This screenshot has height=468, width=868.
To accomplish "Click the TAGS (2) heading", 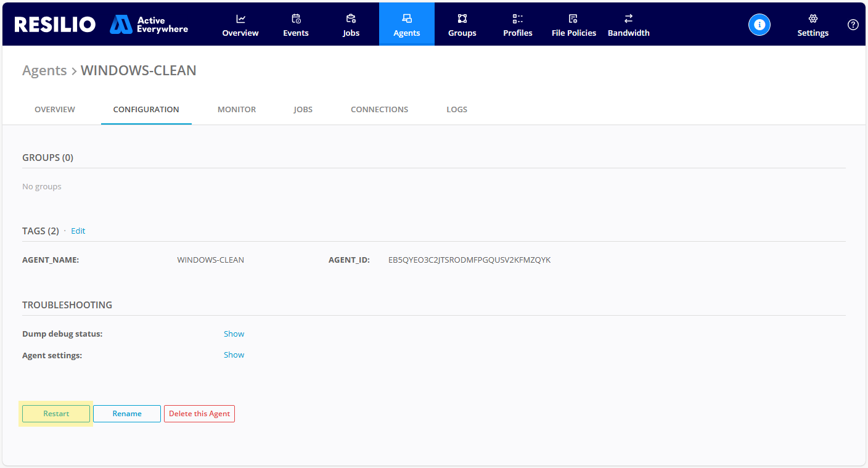I will click(41, 231).
